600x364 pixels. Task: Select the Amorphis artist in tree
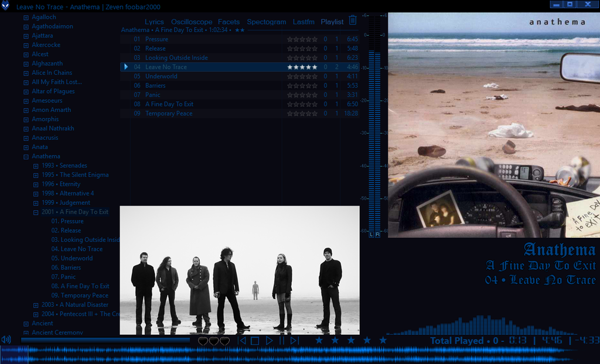pyautogui.click(x=45, y=119)
